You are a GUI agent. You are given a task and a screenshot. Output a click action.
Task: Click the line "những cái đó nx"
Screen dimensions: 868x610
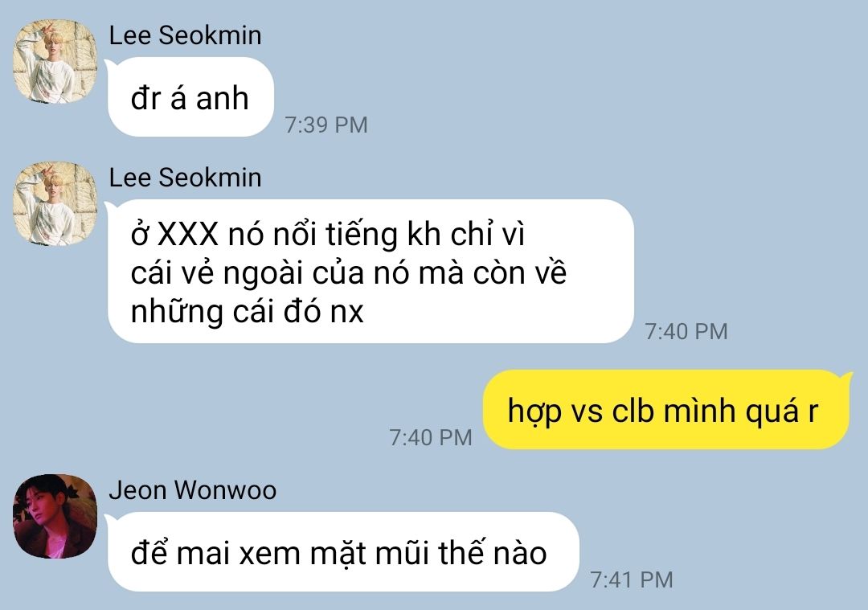pyautogui.click(x=247, y=312)
